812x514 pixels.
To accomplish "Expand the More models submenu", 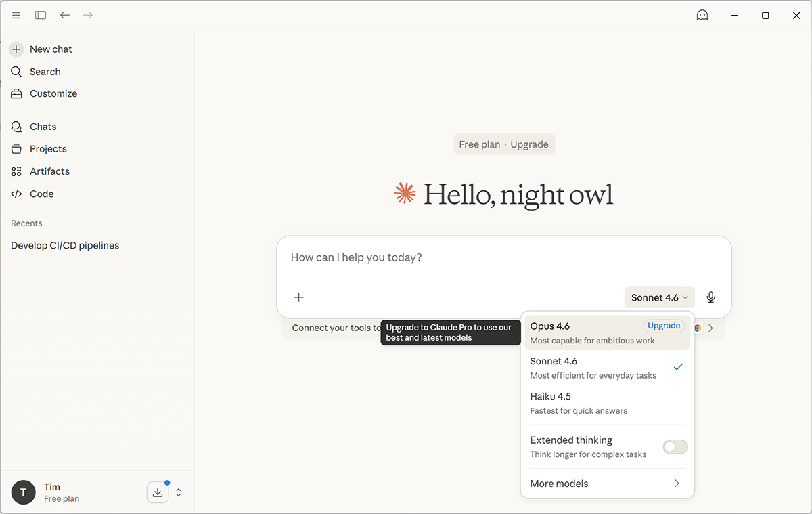I will coord(607,484).
